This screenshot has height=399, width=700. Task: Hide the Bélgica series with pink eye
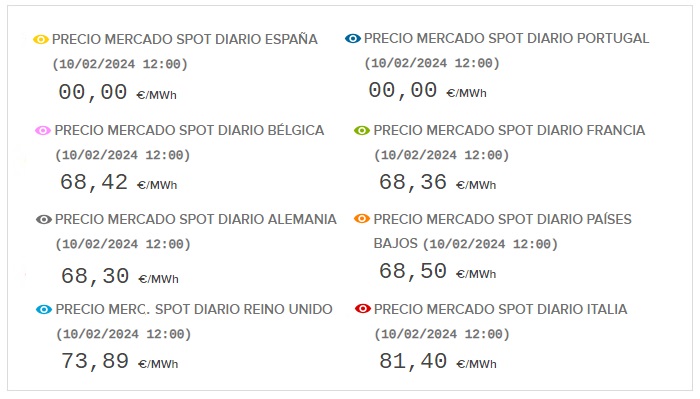click(43, 131)
